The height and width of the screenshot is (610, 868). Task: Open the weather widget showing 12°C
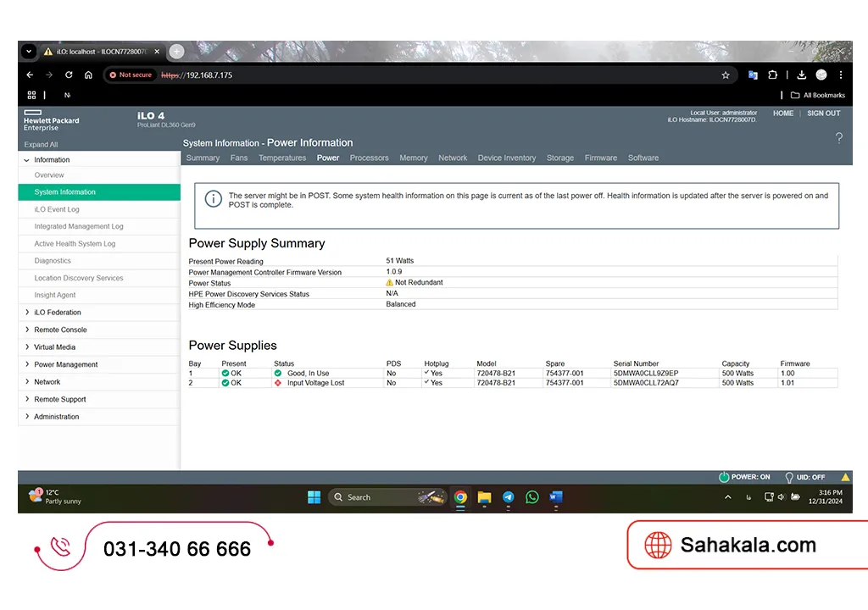(55, 496)
